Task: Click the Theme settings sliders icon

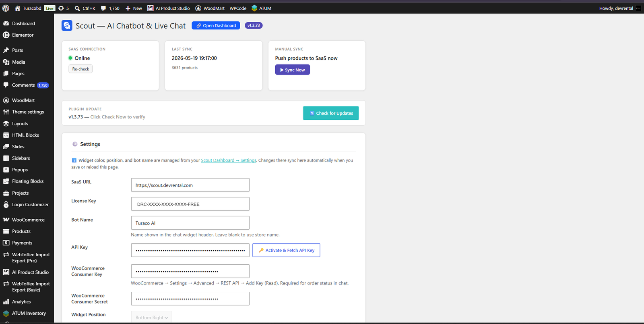Action: pos(6,112)
